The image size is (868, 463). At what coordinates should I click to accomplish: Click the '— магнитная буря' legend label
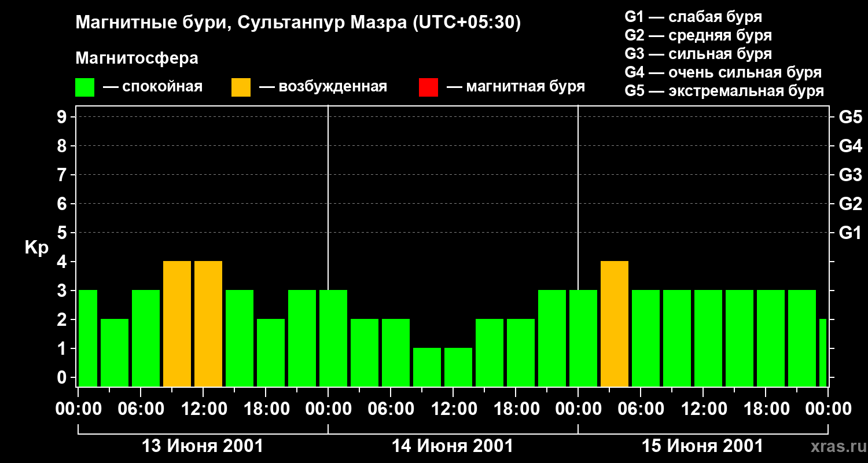pyautogui.click(x=516, y=87)
